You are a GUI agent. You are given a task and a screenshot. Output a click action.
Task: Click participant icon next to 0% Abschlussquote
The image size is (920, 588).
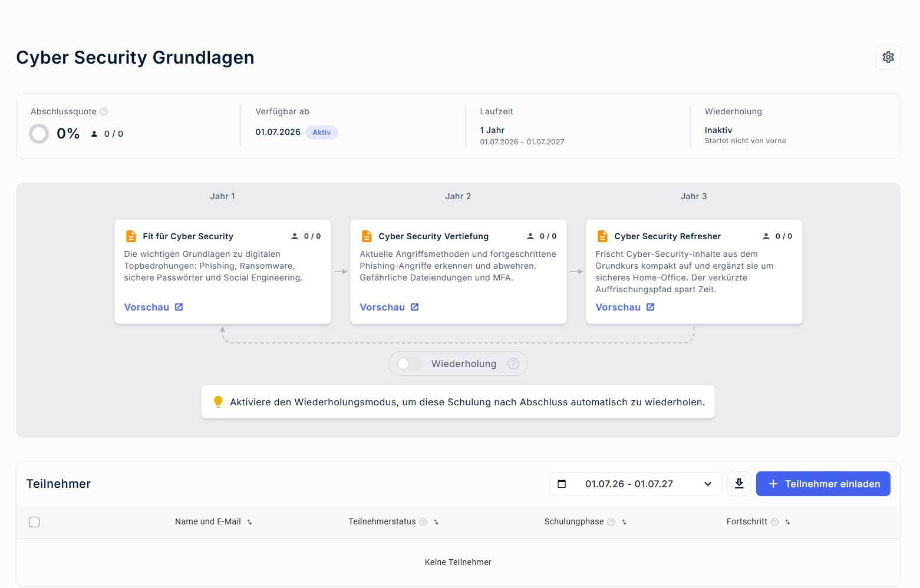(x=94, y=134)
